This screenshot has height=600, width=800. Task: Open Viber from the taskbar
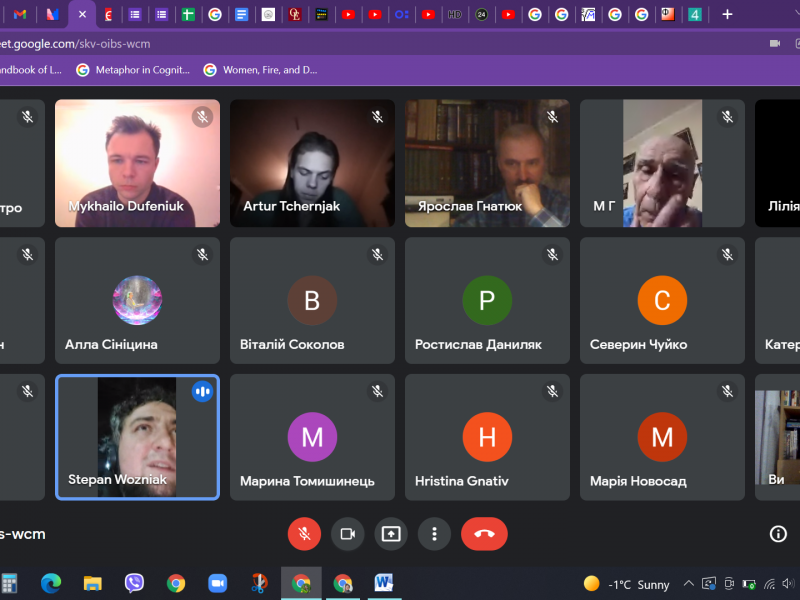pos(134,584)
